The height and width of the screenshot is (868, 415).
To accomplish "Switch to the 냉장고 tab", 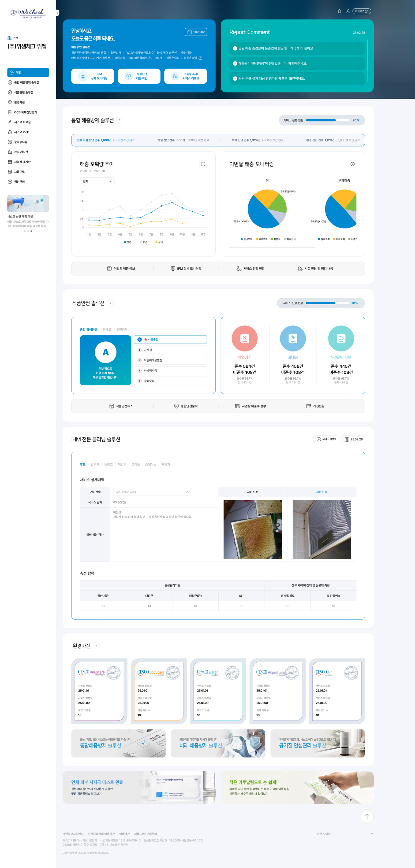I will 108,464.
